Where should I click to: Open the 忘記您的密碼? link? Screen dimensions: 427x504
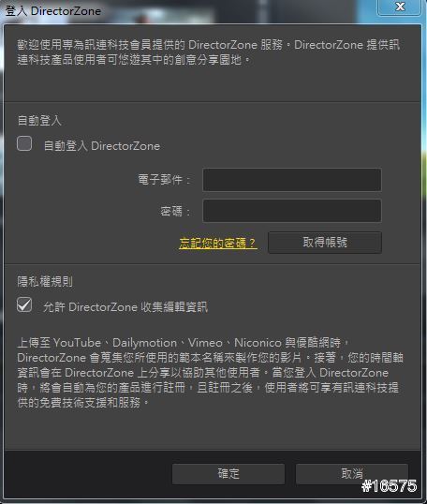[218, 243]
